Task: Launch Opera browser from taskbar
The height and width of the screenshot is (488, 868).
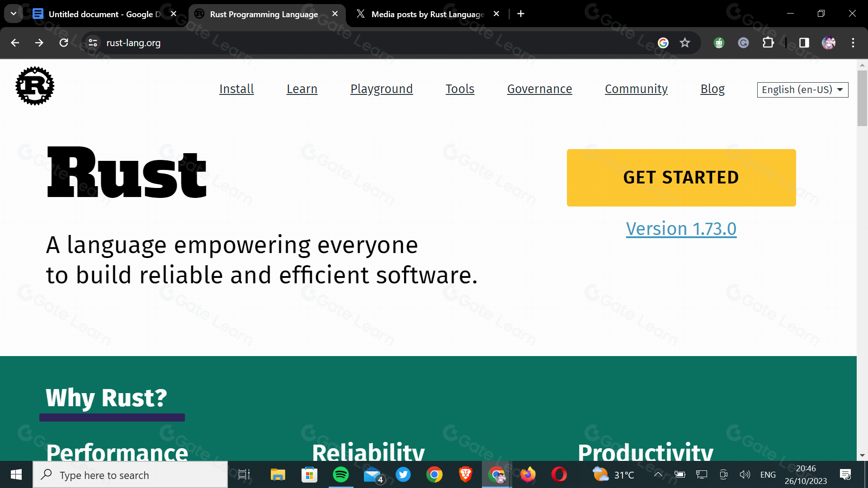Action: tap(559, 475)
